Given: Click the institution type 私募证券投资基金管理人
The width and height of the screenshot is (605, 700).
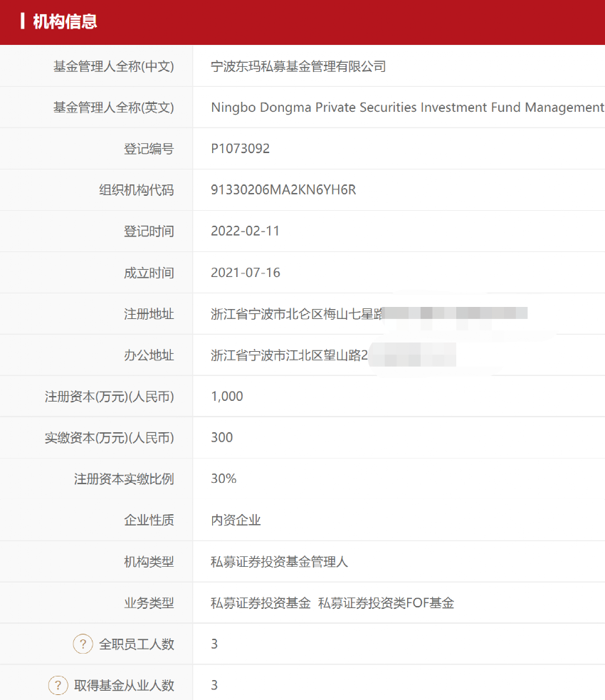Looking at the screenshot, I should [x=280, y=562].
